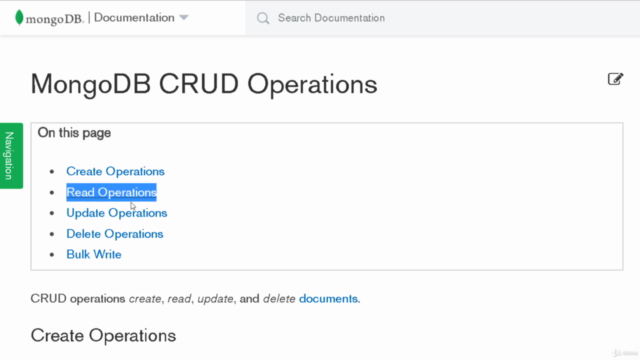Screen dimensions: 640x360
Task: Click the Documentation header label
Action: pyautogui.click(x=134, y=18)
